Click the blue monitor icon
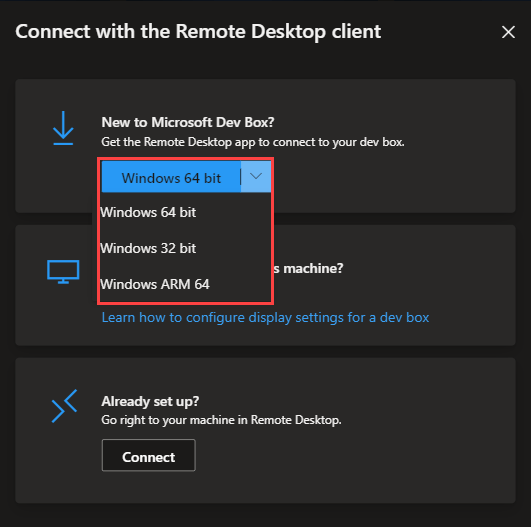The image size is (531, 527). 63,272
